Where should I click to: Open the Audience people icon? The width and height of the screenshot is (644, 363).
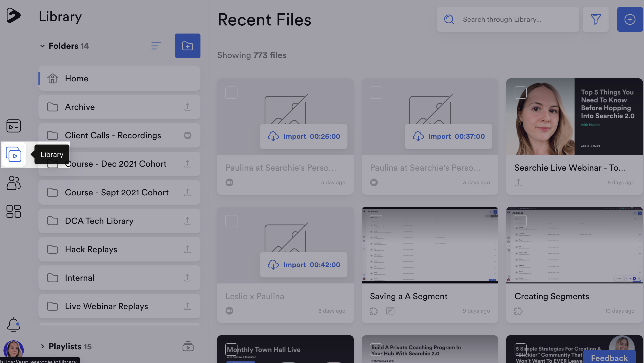13,183
